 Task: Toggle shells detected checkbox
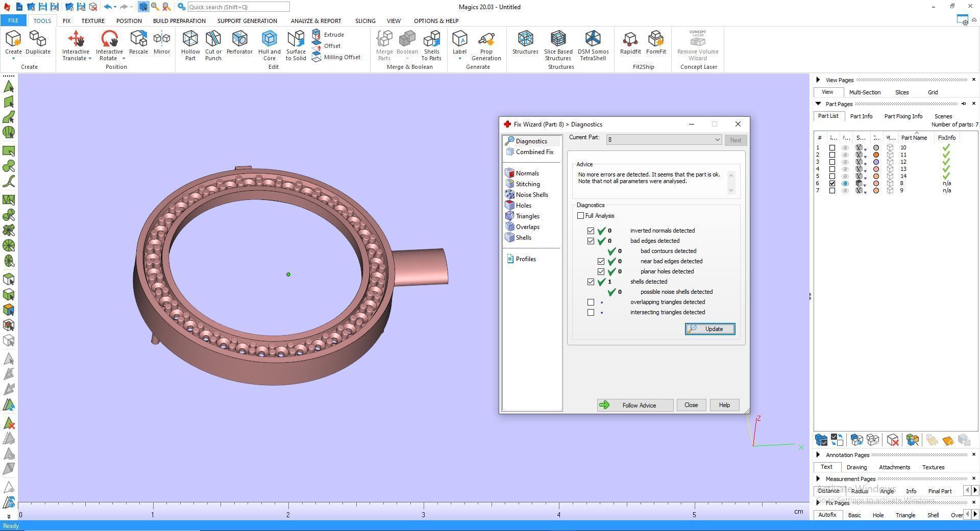coord(591,282)
